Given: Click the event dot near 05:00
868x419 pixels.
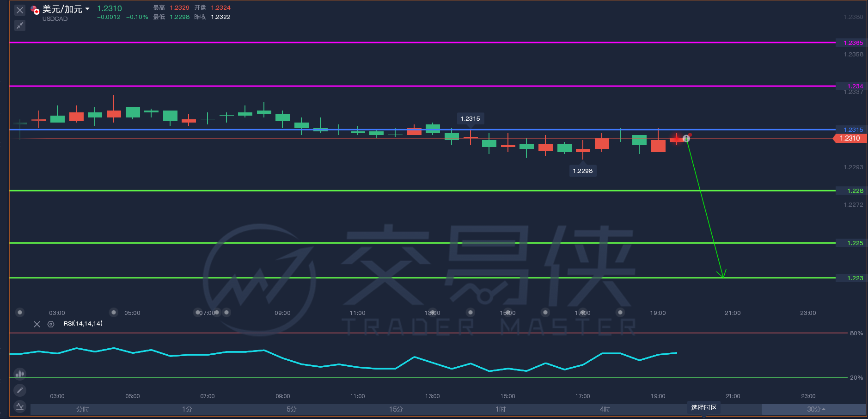Looking at the screenshot, I should pos(114,312).
